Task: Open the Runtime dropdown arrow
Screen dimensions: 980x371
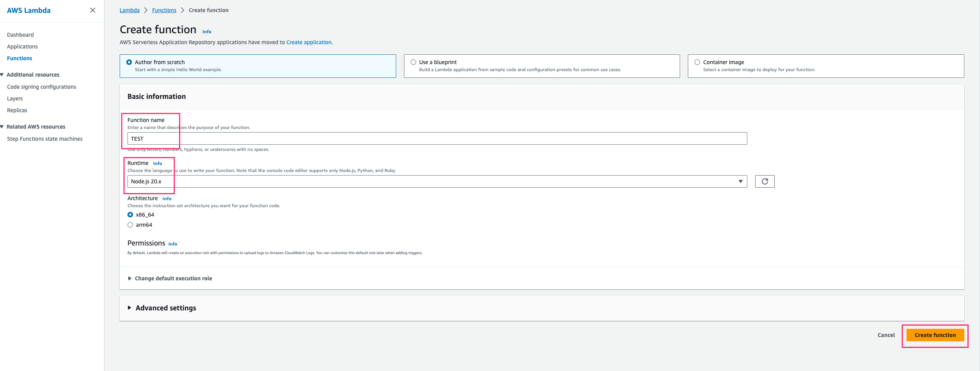Action: tap(740, 181)
